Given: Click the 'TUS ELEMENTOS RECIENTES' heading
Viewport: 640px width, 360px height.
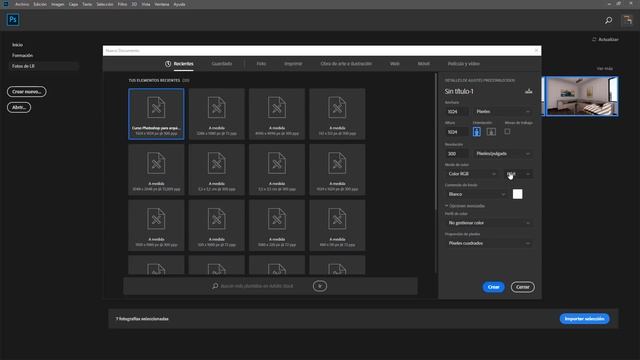Looking at the screenshot, I should pyautogui.click(x=154, y=80).
